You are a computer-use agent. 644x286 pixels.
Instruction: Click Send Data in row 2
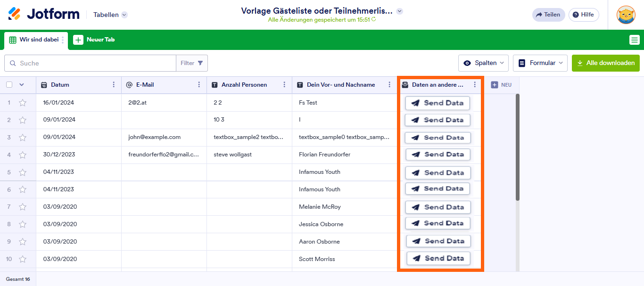coord(438,120)
